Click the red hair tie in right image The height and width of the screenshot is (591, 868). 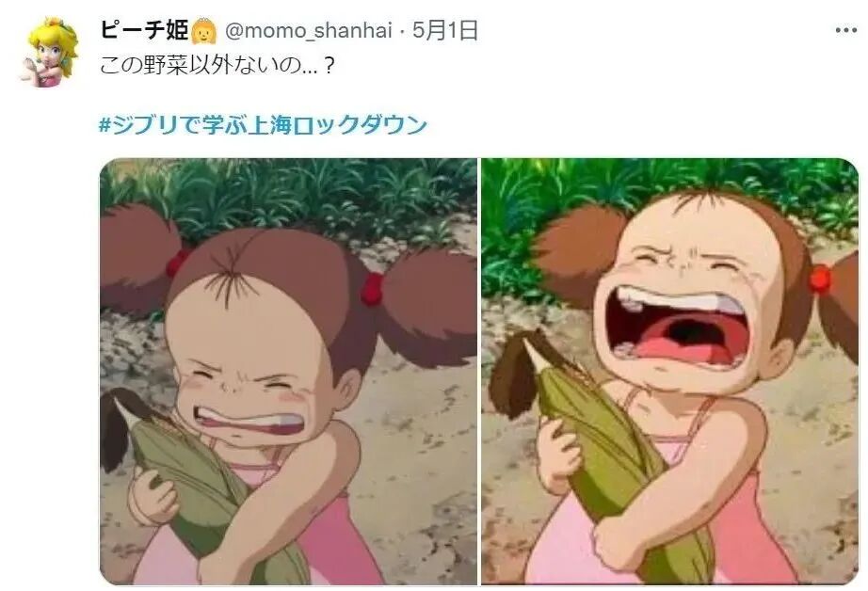point(820,280)
